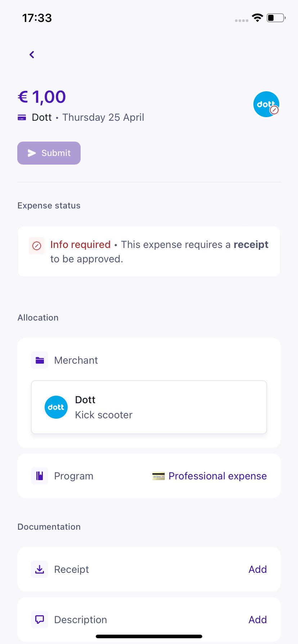Open the Professional expense program selector
The height and width of the screenshot is (644, 298).
click(217, 476)
